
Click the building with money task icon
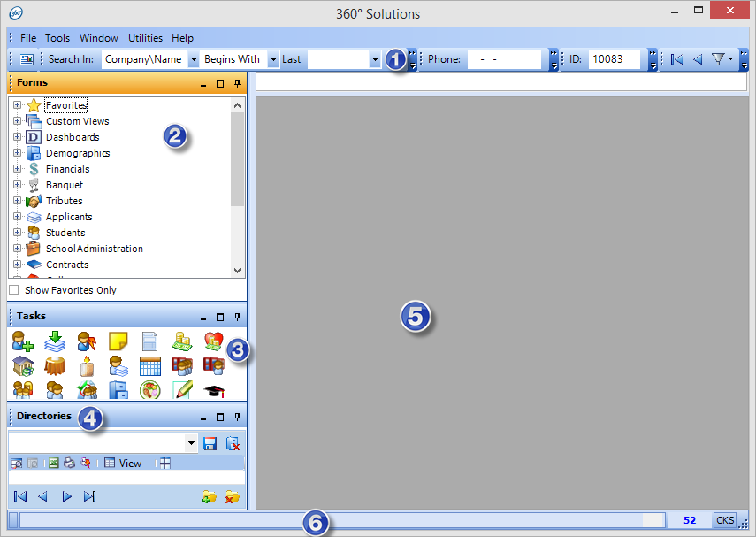coord(23,366)
